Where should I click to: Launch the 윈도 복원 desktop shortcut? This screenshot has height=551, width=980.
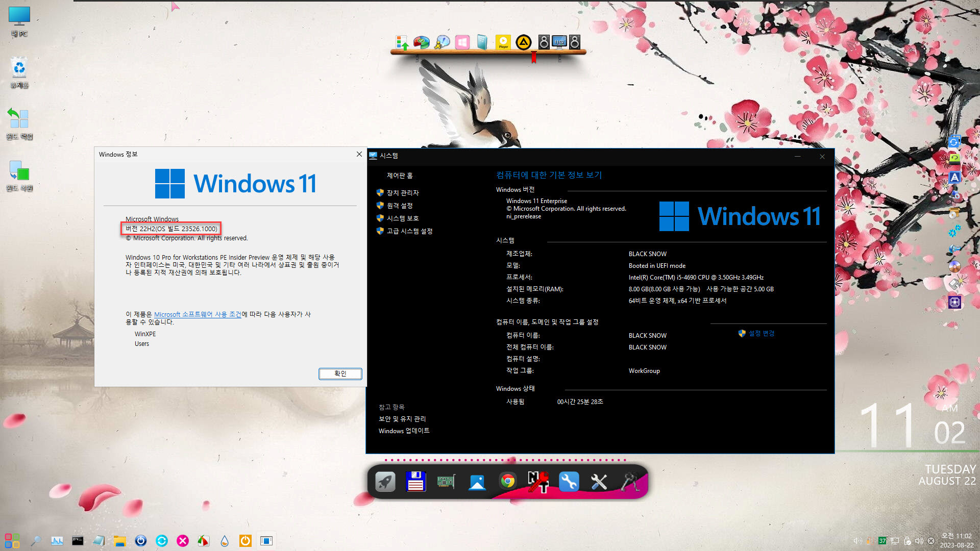click(19, 176)
